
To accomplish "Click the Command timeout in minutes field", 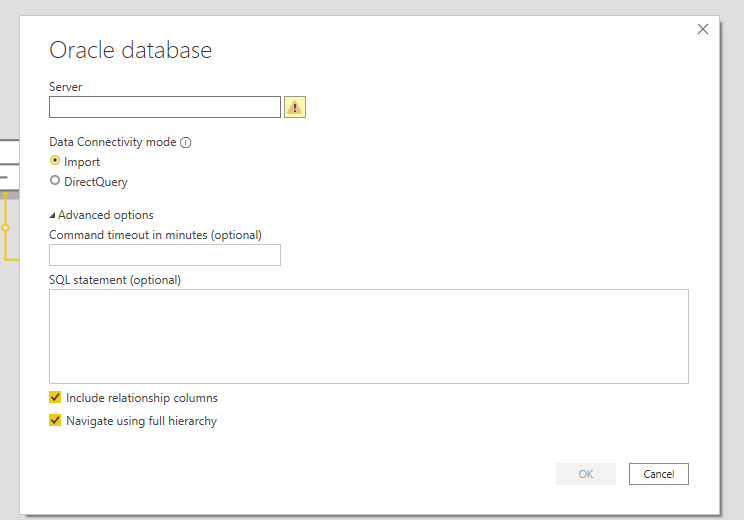I will coord(165,255).
